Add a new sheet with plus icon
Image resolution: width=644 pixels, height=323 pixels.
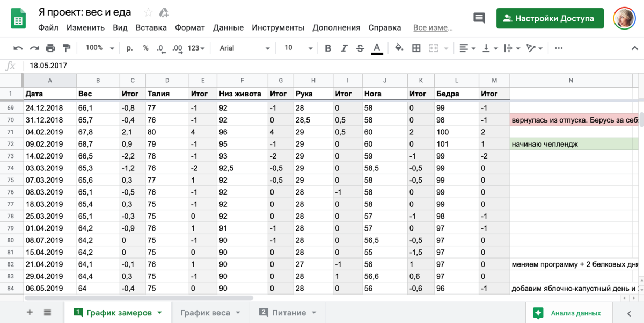(30, 313)
